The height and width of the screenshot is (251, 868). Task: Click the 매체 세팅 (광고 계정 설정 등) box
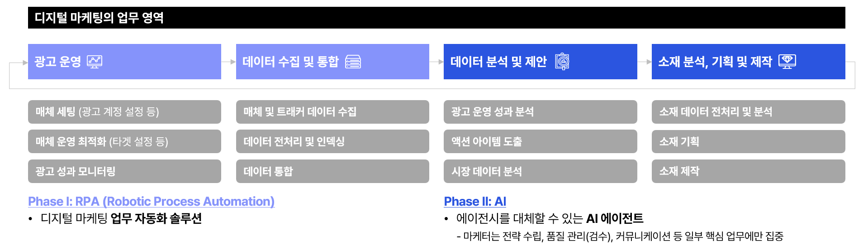(x=124, y=112)
